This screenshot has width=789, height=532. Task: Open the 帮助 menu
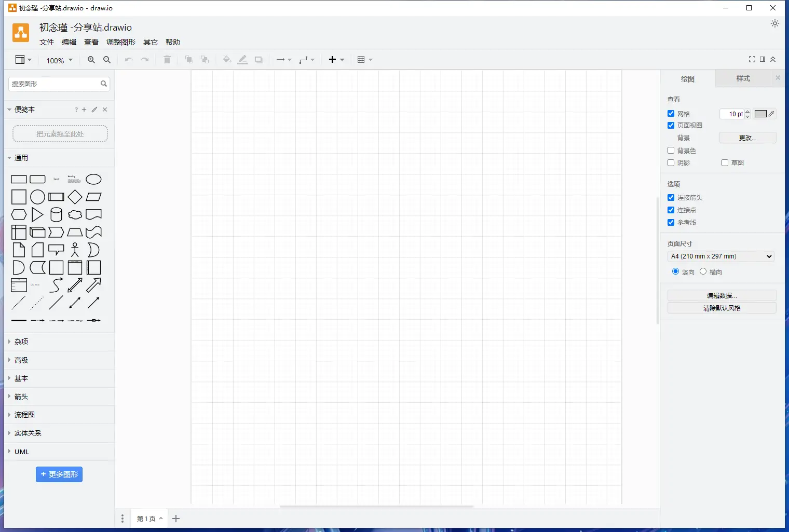(x=173, y=42)
